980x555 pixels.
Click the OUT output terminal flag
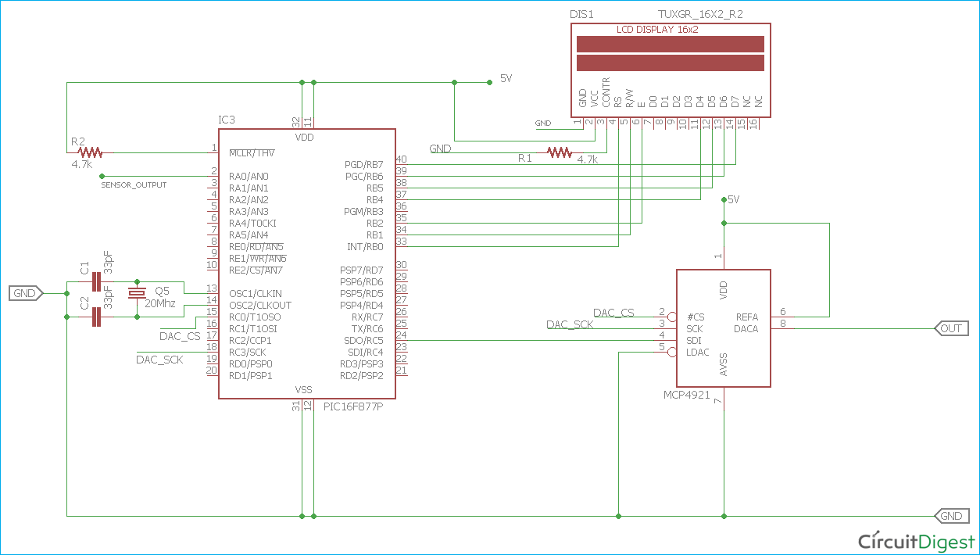951,328
